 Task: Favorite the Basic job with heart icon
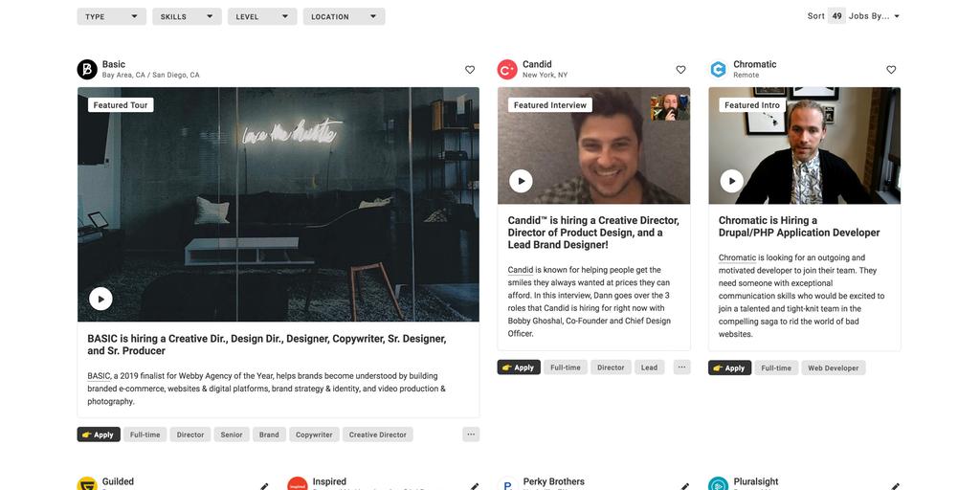(470, 69)
